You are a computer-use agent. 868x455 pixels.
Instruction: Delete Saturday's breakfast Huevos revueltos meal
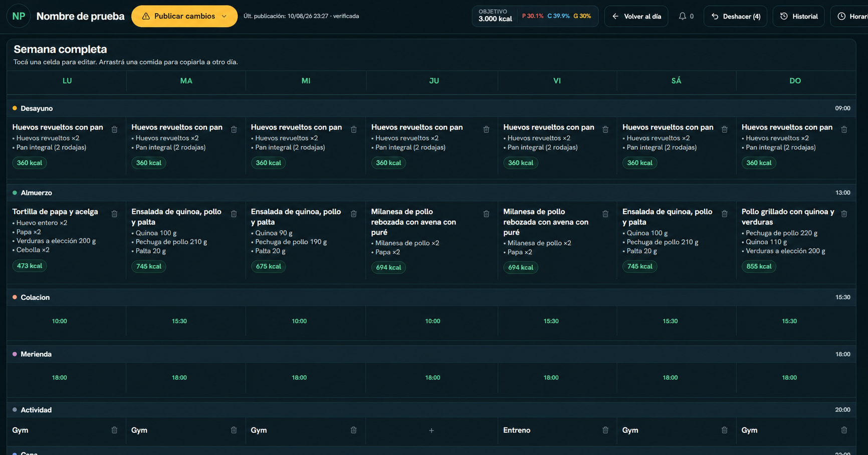click(x=724, y=129)
